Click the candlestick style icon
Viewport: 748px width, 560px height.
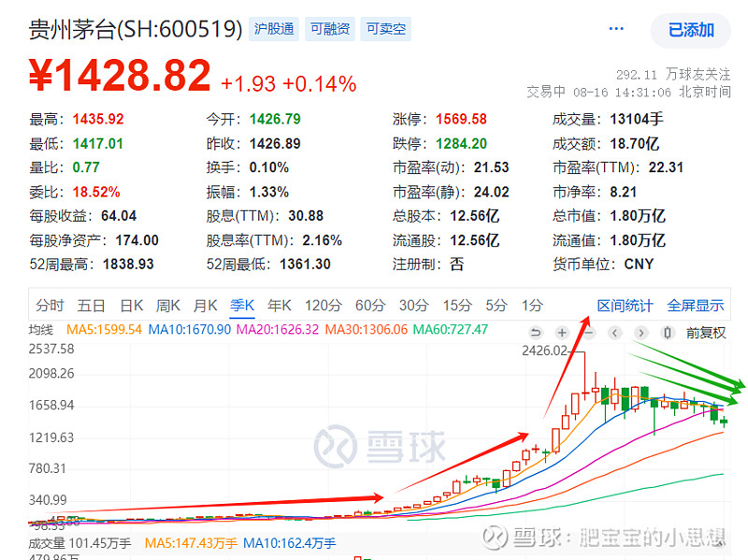coord(668,333)
